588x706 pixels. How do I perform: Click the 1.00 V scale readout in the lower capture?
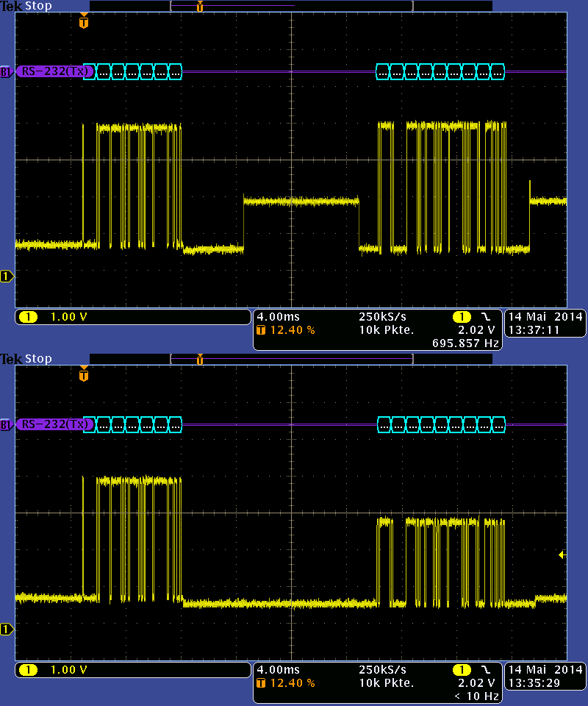pos(69,670)
